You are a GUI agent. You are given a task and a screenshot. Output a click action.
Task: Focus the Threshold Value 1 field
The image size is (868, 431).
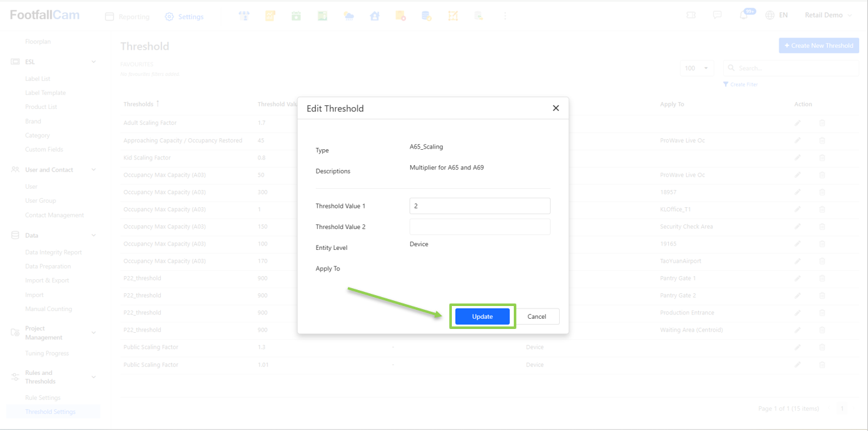coord(480,206)
